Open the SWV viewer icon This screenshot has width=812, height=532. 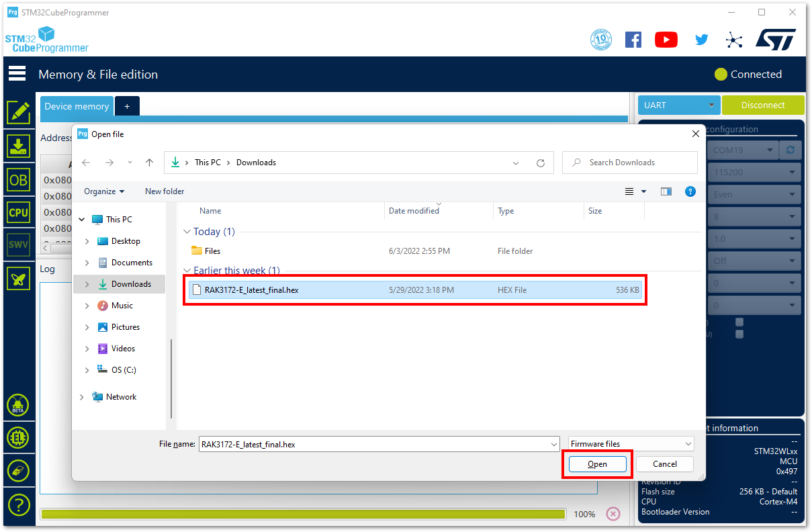19,245
